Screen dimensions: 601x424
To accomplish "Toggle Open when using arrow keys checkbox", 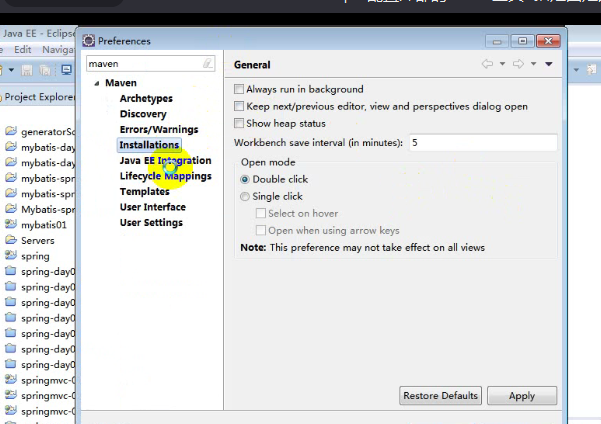I will (261, 230).
